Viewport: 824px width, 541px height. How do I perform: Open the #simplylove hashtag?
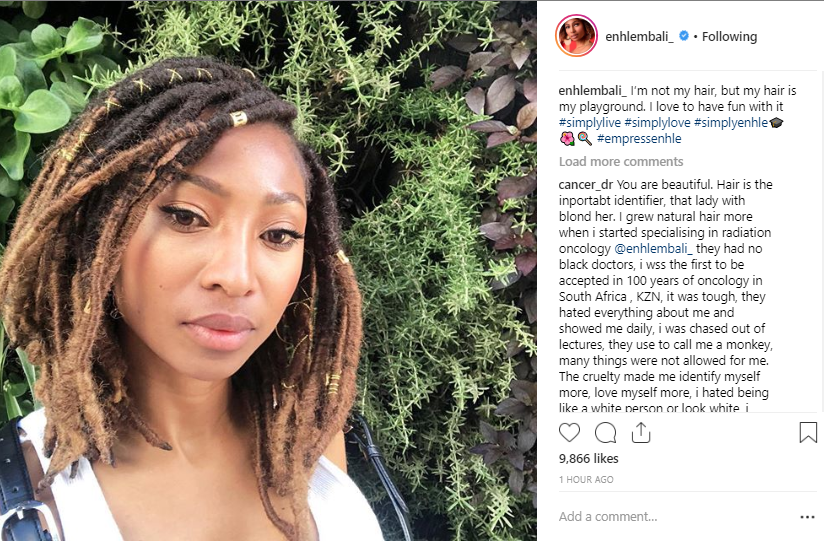657,123
